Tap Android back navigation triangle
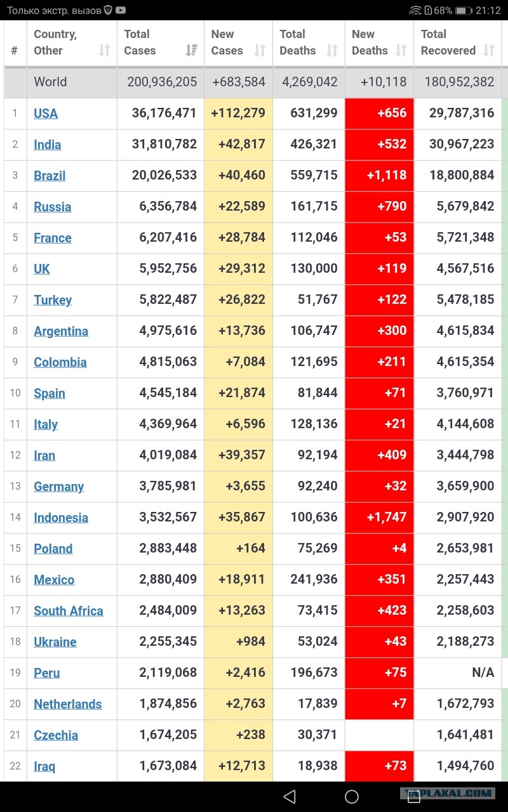The width and height of the screenshot is (508, 812). (x=290, y=796)
